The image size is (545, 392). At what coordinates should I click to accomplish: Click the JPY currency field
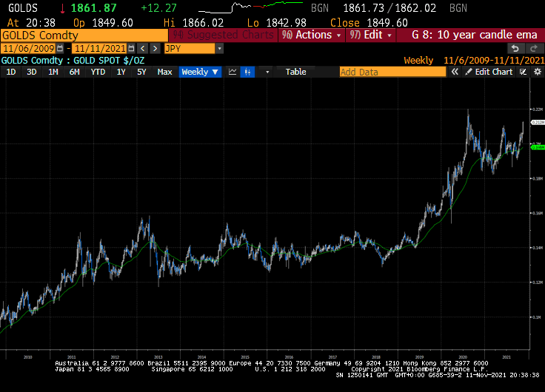[x=190, y=49]
